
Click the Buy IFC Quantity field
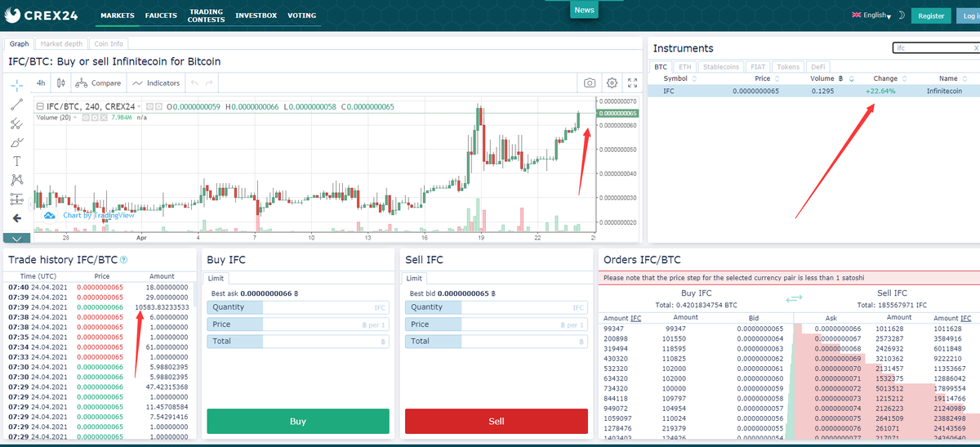tap(298, 307)
